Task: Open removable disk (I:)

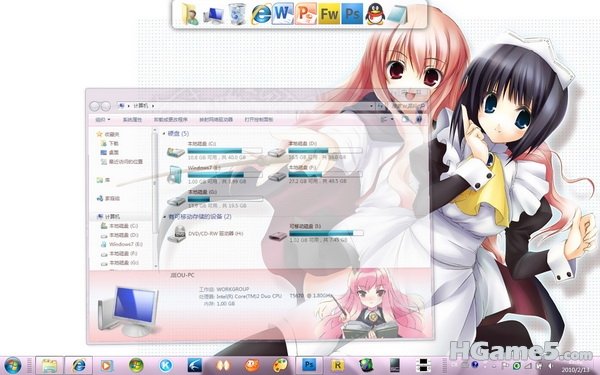Action: (x=278, y=236)
